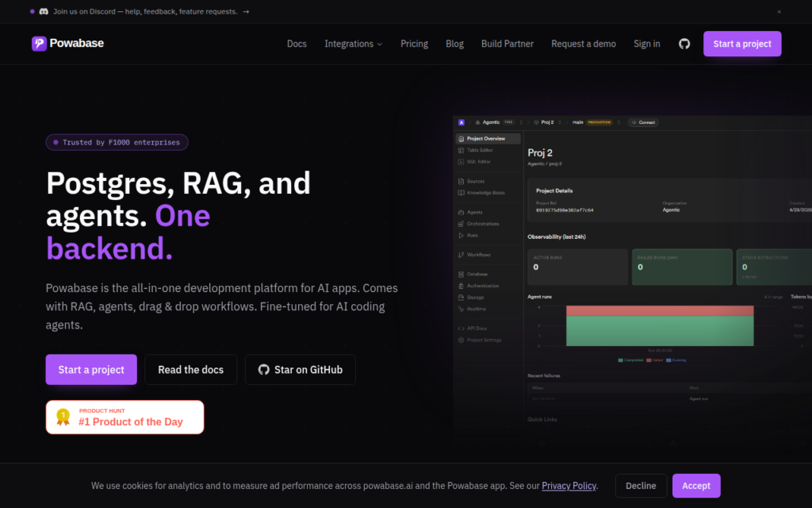Click Sign in
This screenshot has height=508, width=812.
pyautogui.click(x=647, y=44)
